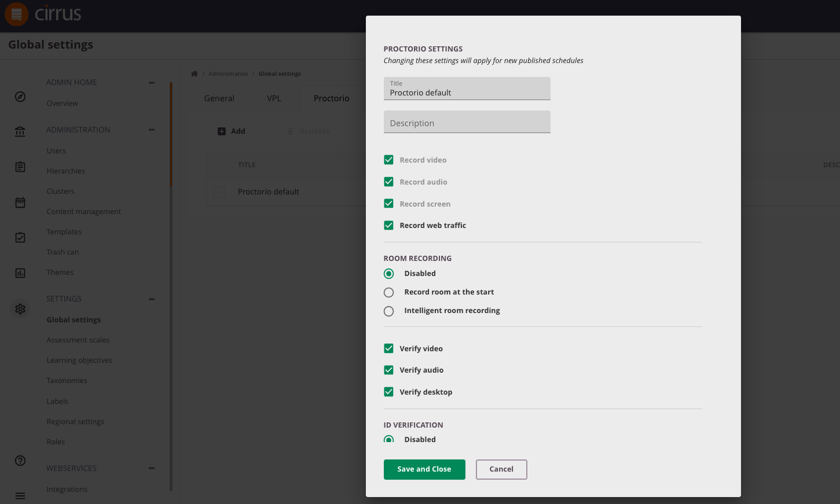The image size is (840, 504).
Task: Open the clipboard icon in sidebar
Action: [20, 167]
